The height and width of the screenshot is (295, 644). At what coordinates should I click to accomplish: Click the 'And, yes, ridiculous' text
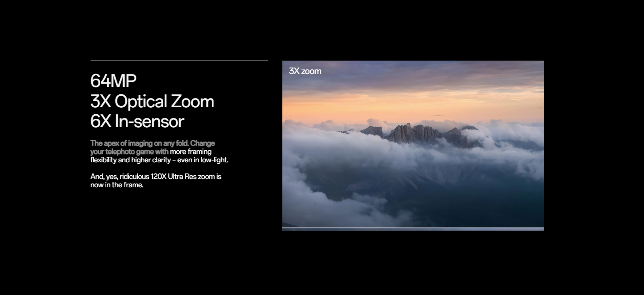(x=120, y=177)
